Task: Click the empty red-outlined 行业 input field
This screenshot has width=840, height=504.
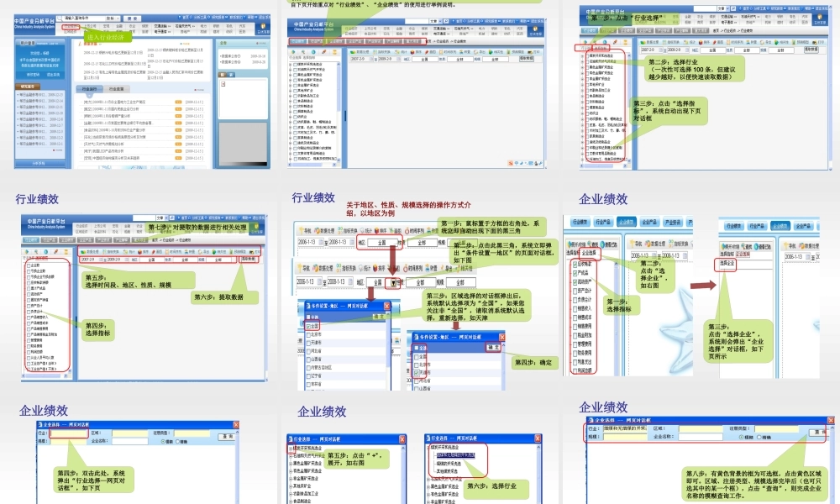Action: pyautogui.click(x=69, y=433)
